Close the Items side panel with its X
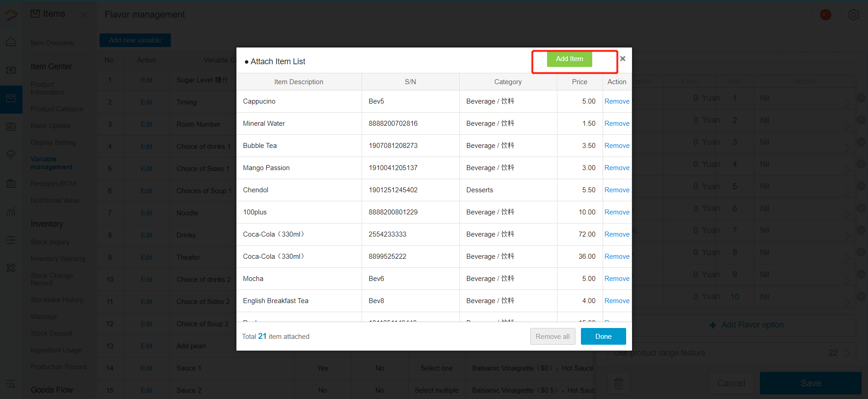Screen dimensions: 868x399 (84, 15)
